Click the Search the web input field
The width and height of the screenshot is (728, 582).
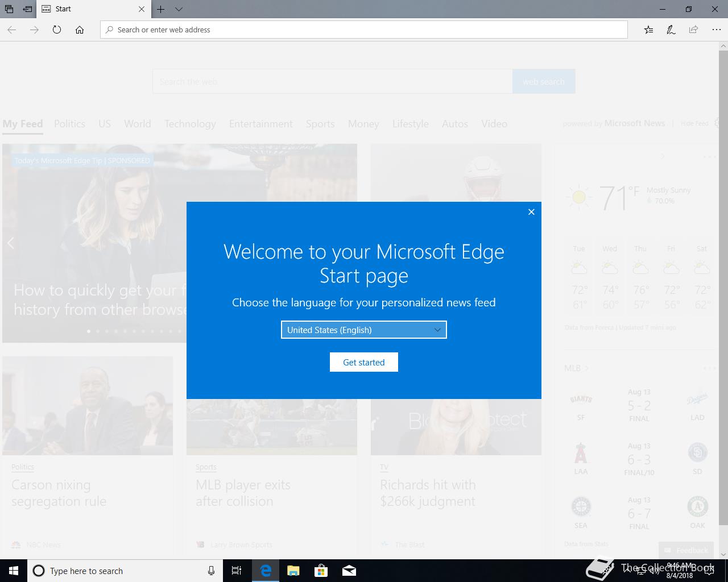click(333, 81)
